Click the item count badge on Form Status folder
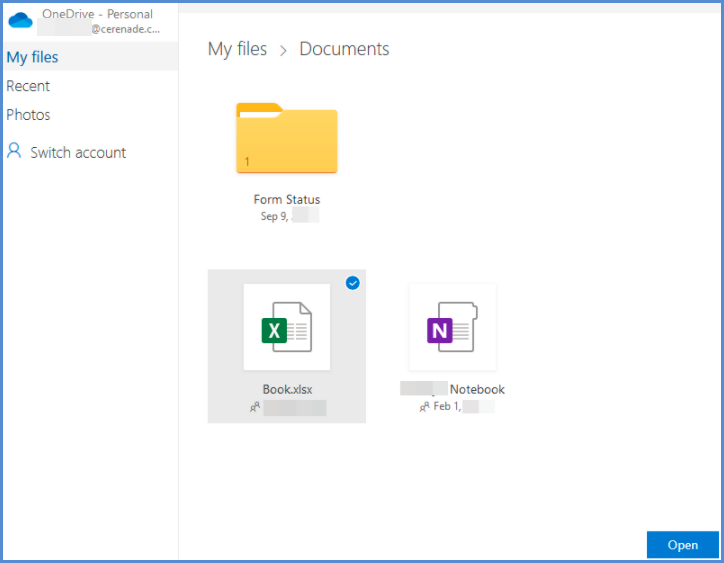 (247, 161)
